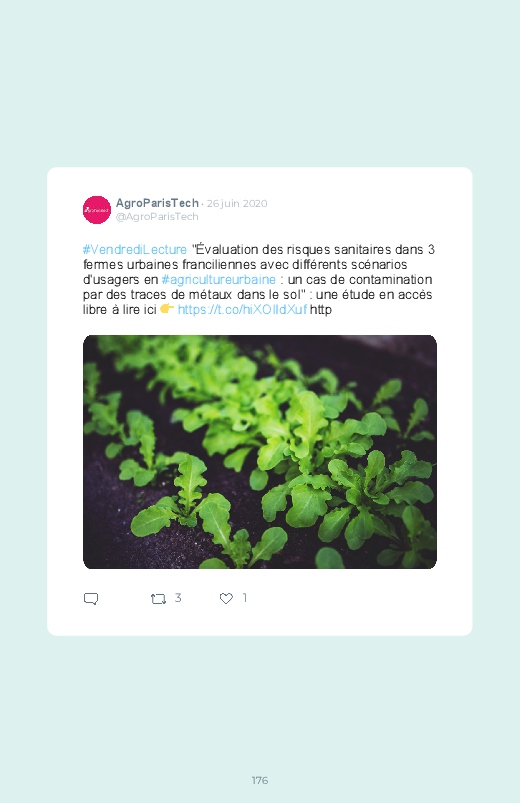Click the pointing hand emoji
This screenshot has width=520, height=803.
(167, 309)
